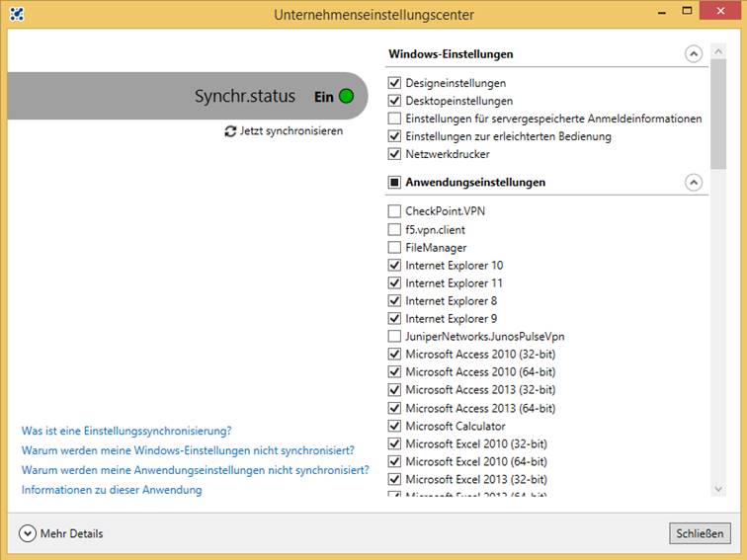The image size is (747, 560).
Task: Click the Jetzt synchronisieren refresh icon
Action: pos(230,131)
